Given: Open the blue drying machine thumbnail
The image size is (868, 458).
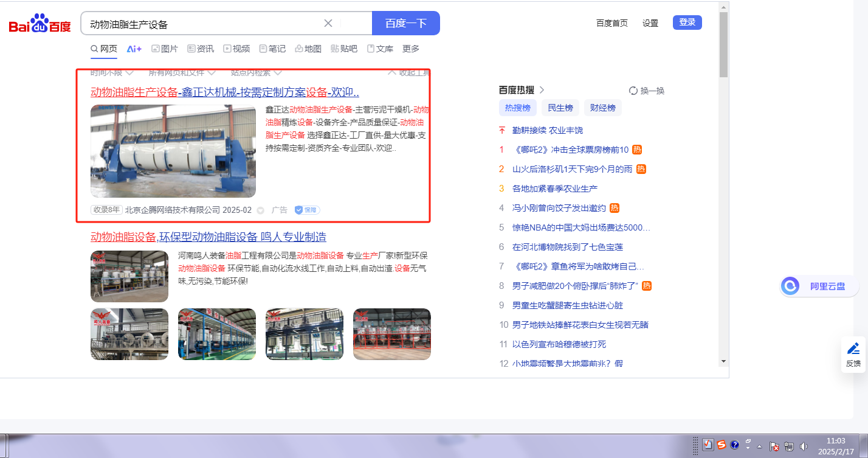Looking at the screenshot, I should pos(173,151).
